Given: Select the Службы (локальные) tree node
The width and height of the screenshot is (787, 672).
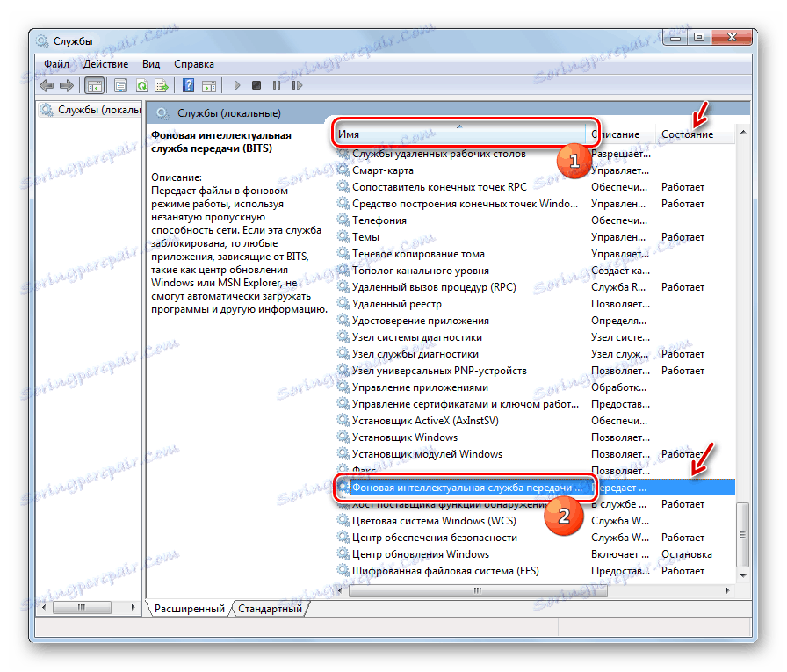Looking at the screenshot, I should [91, 110].
